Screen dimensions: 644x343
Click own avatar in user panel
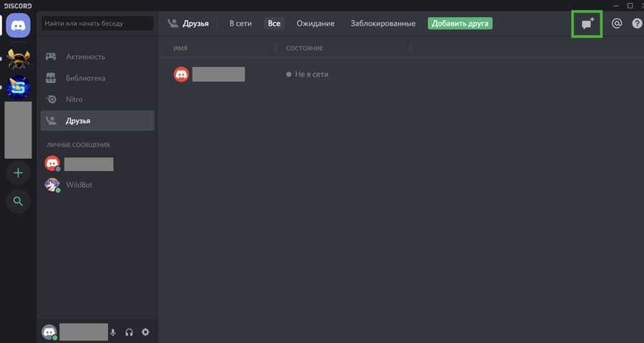click(x=49, y=332)
